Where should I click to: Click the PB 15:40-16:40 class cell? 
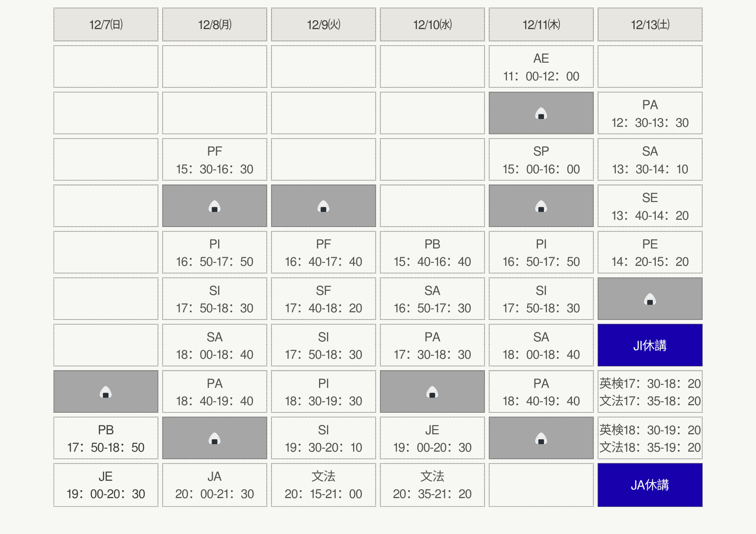click(432, 253)
